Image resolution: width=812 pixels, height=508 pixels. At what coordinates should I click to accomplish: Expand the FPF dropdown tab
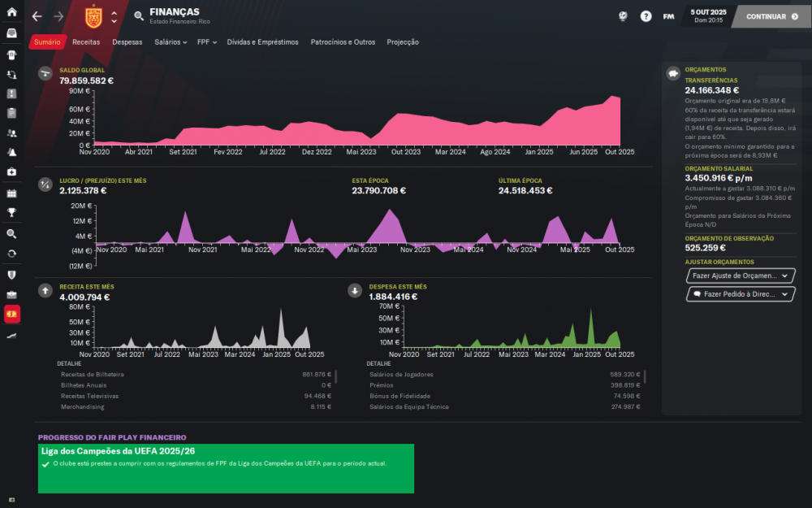coord(206,42)
